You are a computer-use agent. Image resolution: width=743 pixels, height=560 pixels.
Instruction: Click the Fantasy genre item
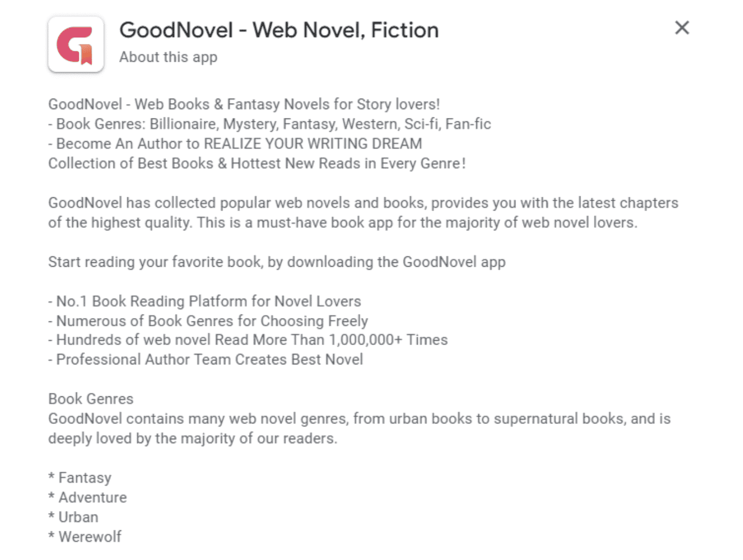point(80,478)
